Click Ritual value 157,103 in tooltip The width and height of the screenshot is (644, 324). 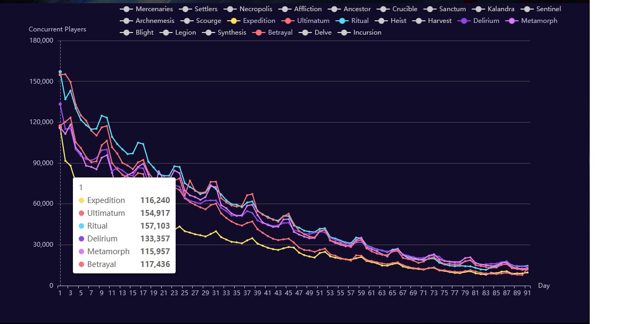point(155,226)
